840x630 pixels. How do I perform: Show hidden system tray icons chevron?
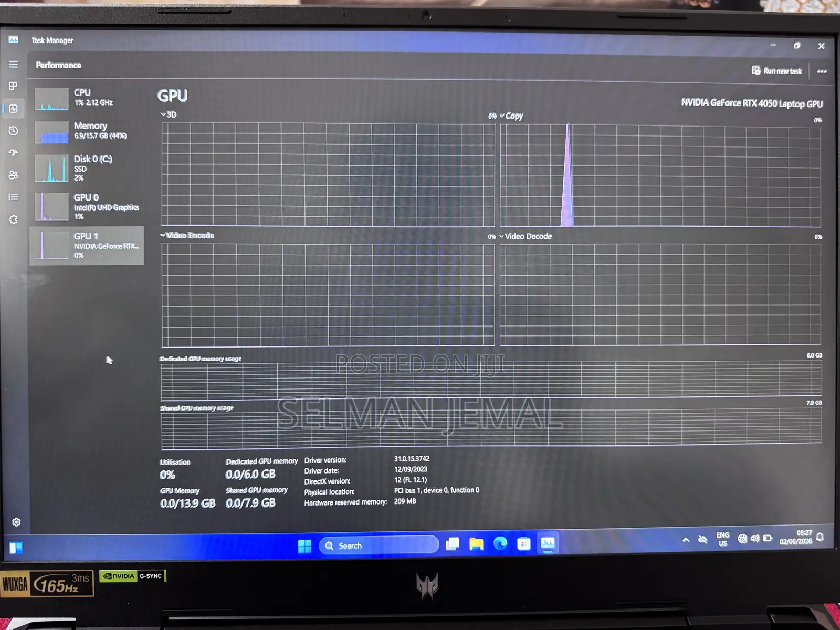click(x=686, y=540)
